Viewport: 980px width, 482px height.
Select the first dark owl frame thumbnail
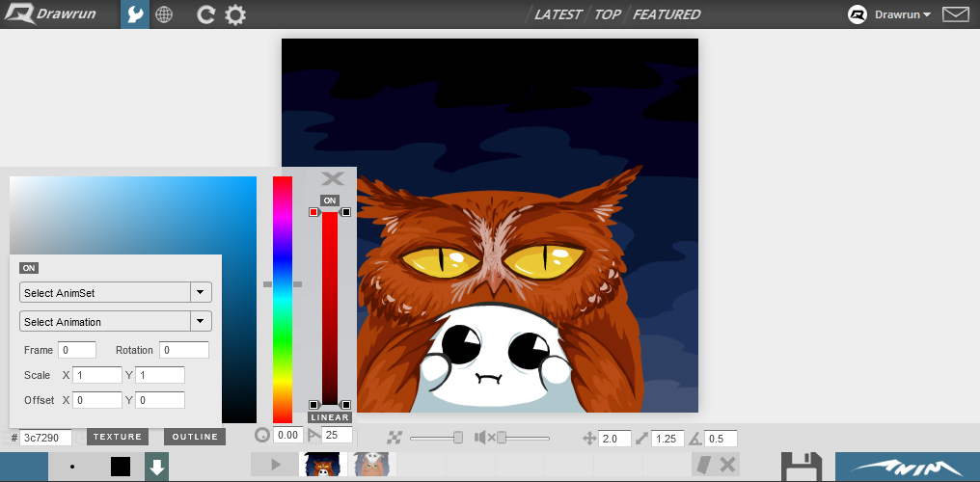(322, 465)
